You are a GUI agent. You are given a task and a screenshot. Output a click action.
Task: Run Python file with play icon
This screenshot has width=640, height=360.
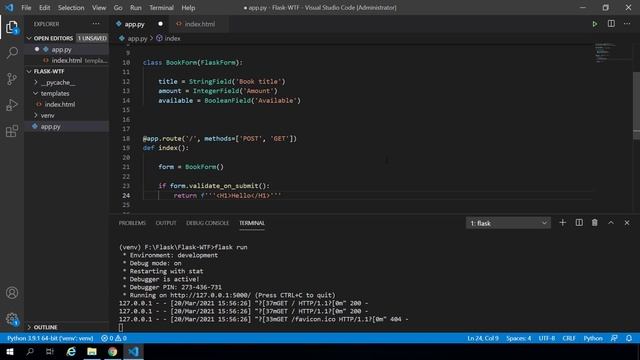click(595, 24)
